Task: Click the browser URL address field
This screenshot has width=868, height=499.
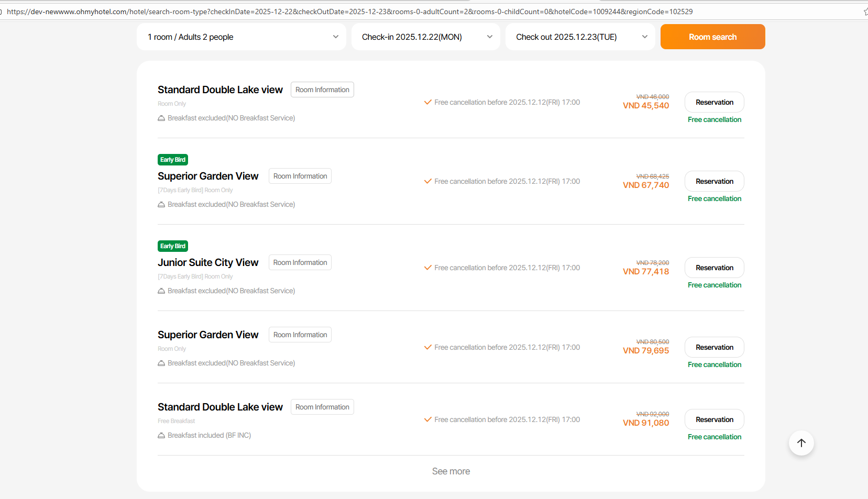Action: point(367,12)
